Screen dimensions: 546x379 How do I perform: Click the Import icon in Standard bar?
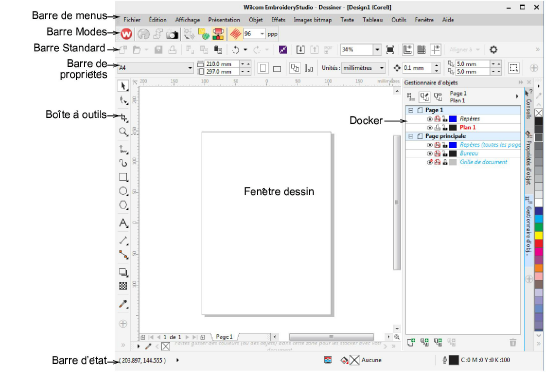[x=301, y=50]
